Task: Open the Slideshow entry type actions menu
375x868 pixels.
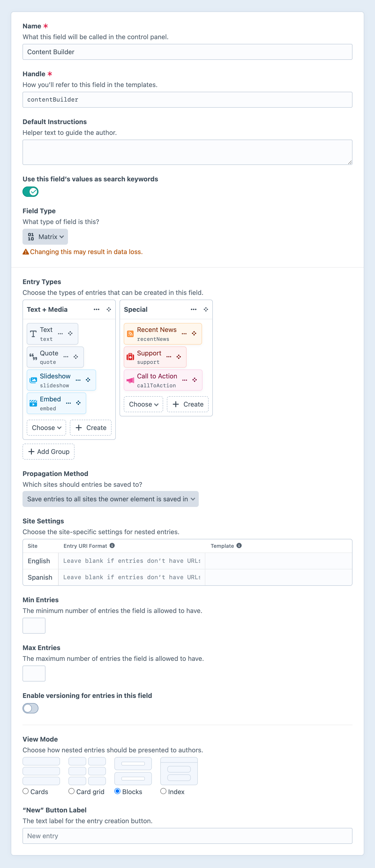Action: (x=78, y=380)
